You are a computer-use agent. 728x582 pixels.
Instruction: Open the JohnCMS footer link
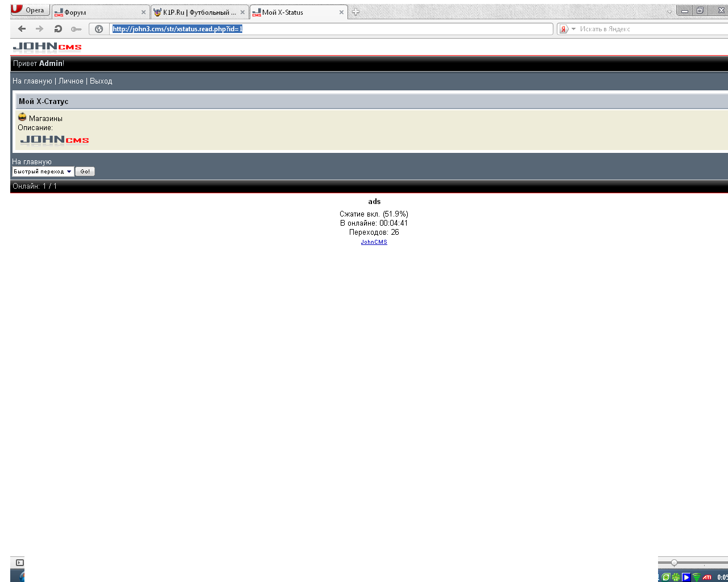coord(374,242)
